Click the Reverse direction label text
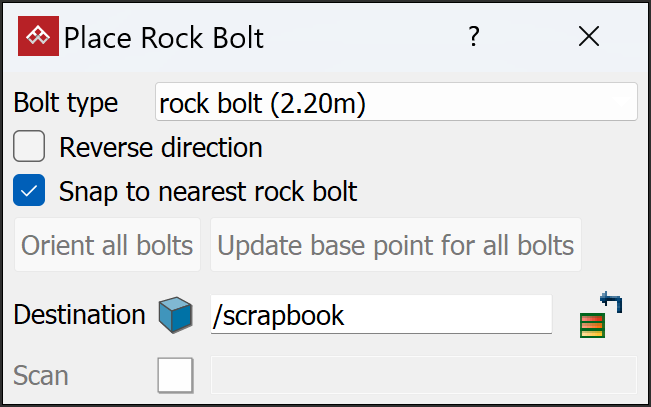 point(161,148)
